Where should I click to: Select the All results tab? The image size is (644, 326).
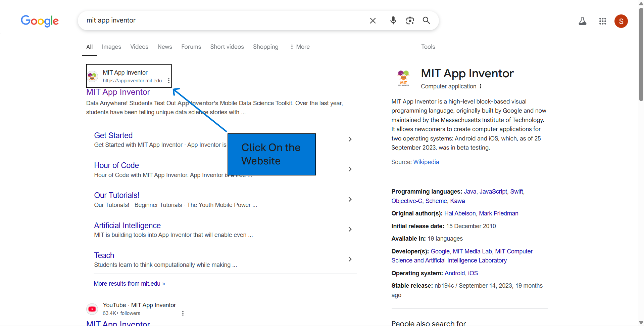pos(89,47)
